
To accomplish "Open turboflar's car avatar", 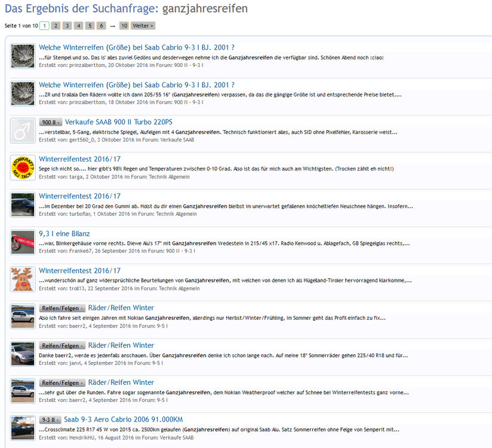I will 23,205.
